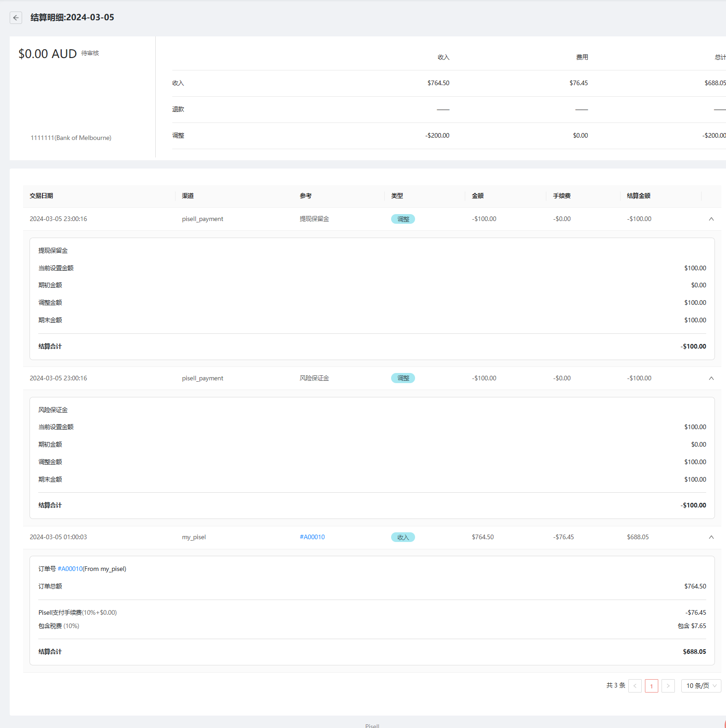The width and height of the screenshot is (726, 728).
Task: Click the 类型 column header
Action: tap(397, 196)
